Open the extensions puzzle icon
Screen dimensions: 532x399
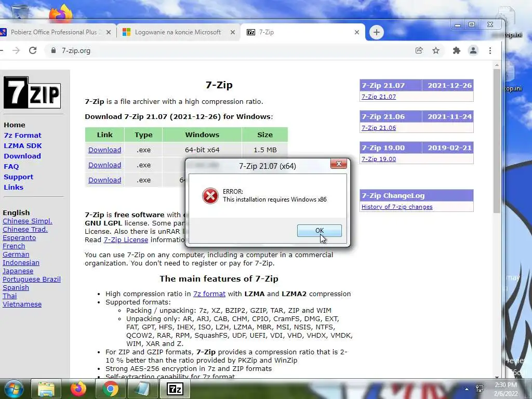point(456,50)
